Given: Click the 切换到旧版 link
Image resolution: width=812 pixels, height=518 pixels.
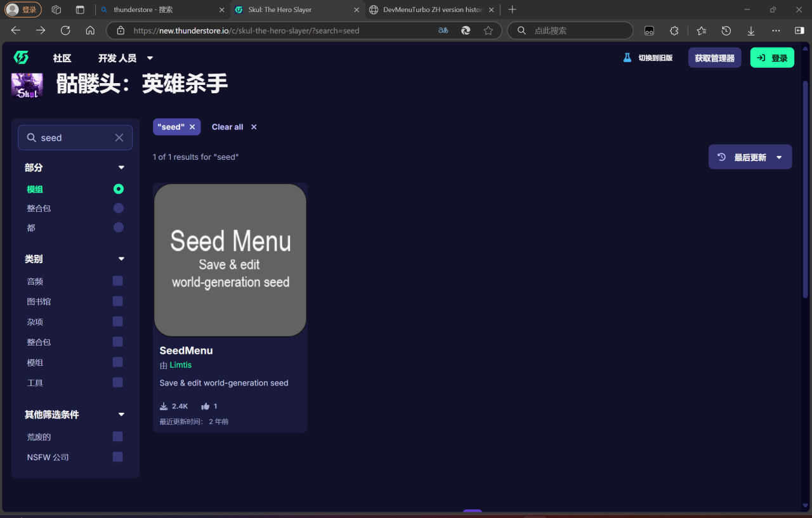Looking at the screenshot, I should (x=648, y=58).
